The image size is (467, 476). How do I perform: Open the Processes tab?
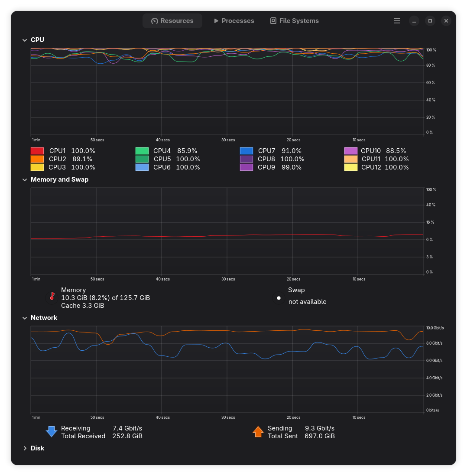point(234,21)
